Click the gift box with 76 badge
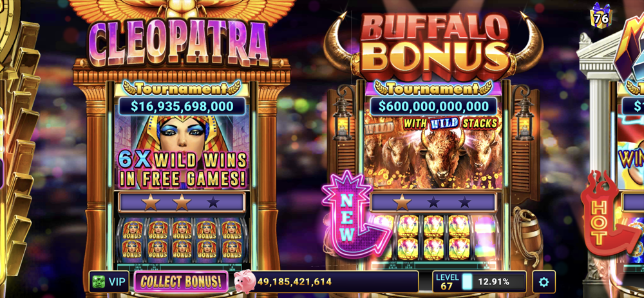The height and width of the screenshot is (298, 644). [601, 15]
